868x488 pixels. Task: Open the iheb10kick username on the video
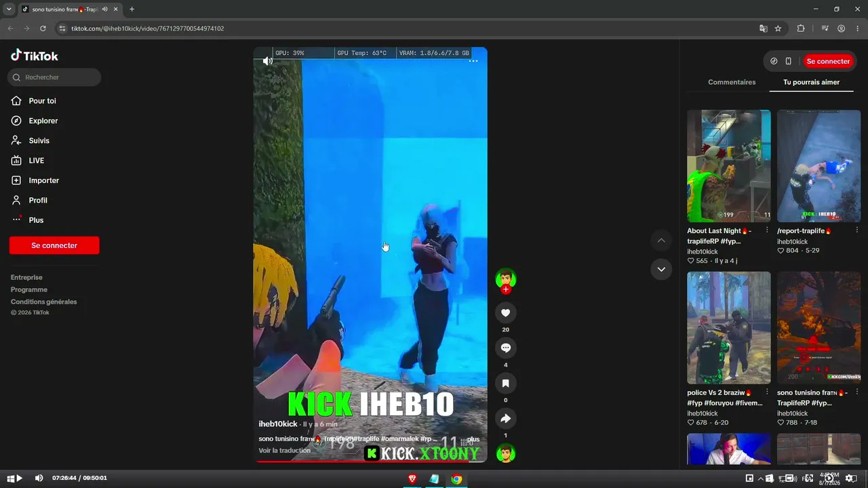pyautogui.click(x=278, y=424)
